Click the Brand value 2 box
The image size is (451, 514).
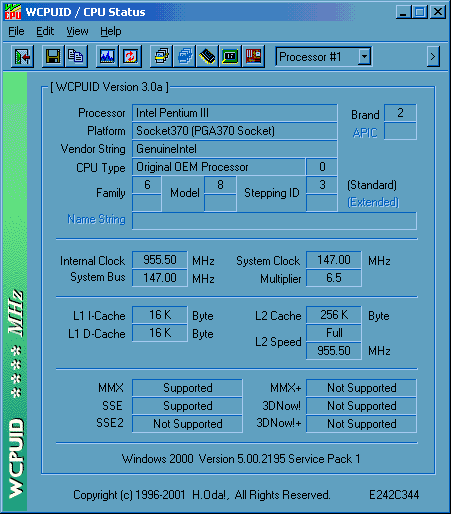(400, 113)
